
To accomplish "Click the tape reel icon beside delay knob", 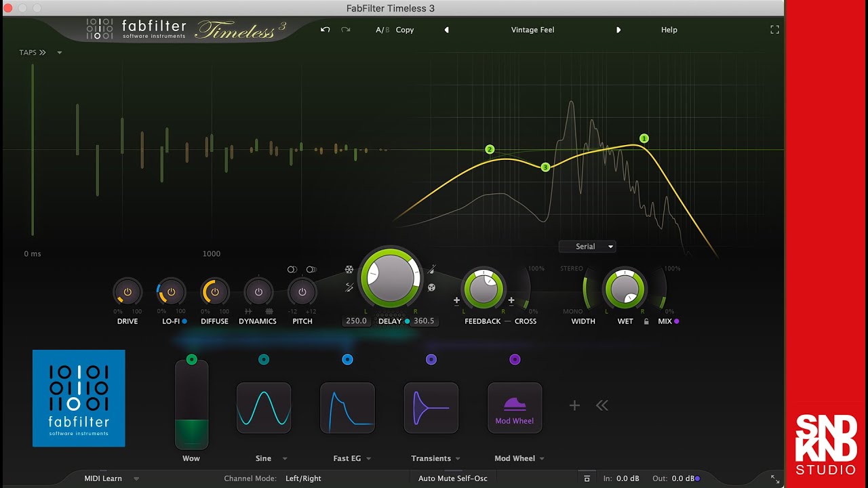I will pyautogui.click(x=431, y=287).
